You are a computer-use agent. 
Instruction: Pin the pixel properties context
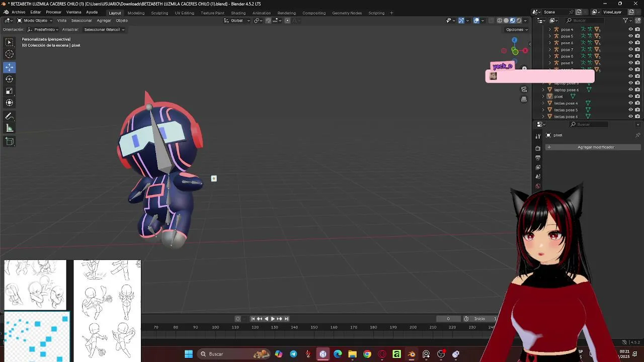(638, 135)
